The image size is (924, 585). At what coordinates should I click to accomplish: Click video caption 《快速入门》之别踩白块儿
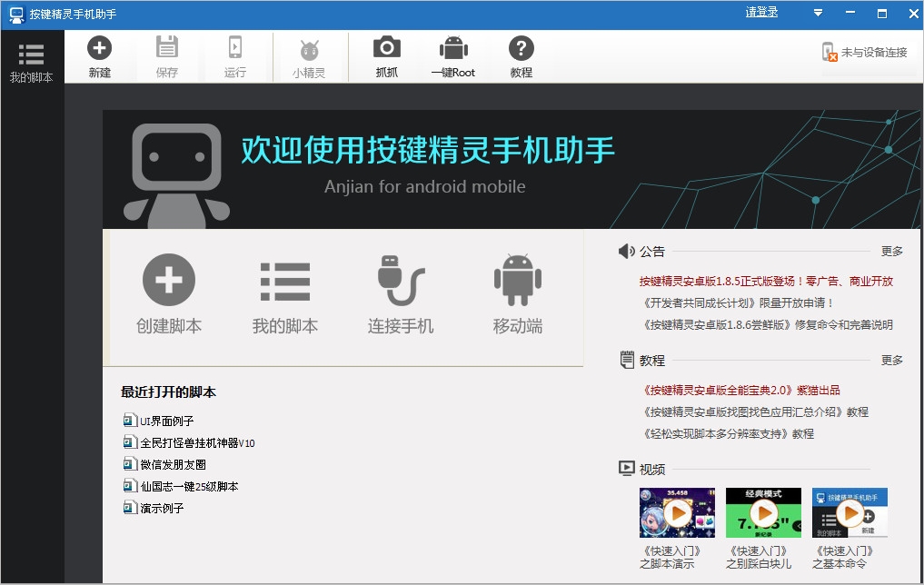coord(759,558)
